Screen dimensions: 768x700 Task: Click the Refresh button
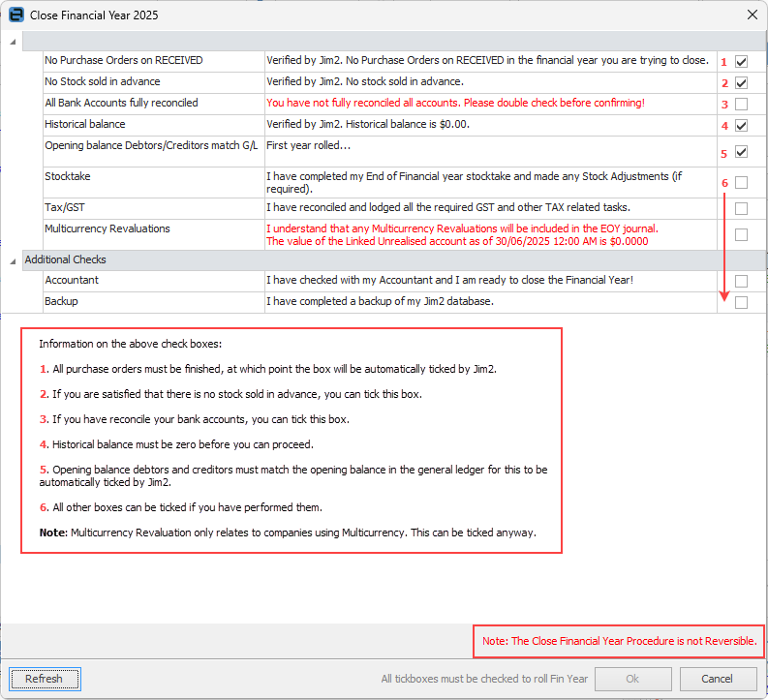45,679
